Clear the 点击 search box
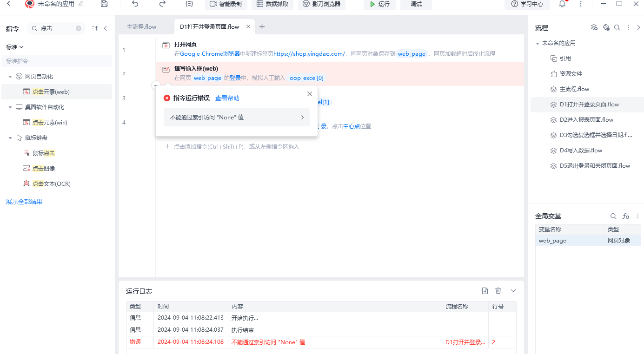This screenshot has height=354, width=644. click(x=79, y=28)
